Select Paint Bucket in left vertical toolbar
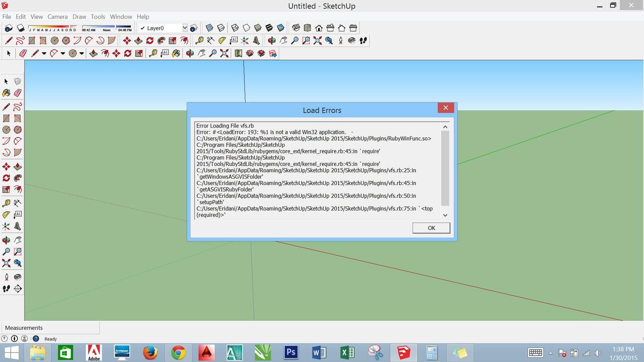The height and width of the screenshot is (362, 644). pyautogui.click(x=6, y=93)
